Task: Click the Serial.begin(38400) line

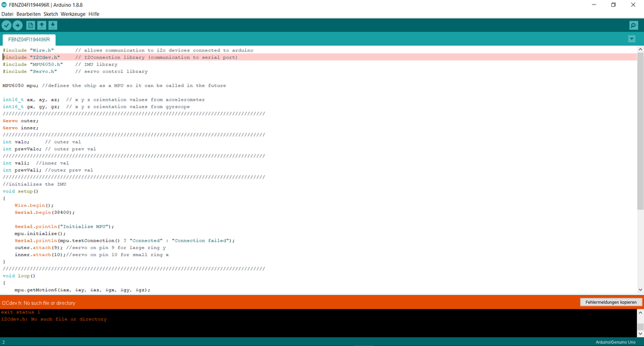Action: [45, 213]
